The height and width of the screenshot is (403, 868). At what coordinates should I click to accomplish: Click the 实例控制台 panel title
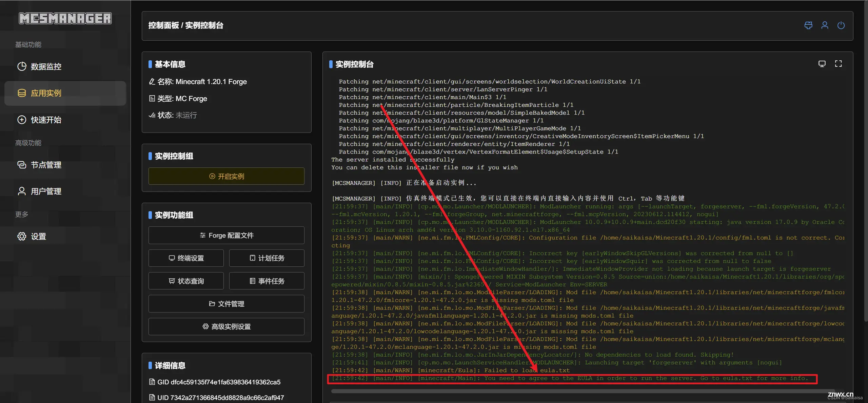(x=354, y=64)
